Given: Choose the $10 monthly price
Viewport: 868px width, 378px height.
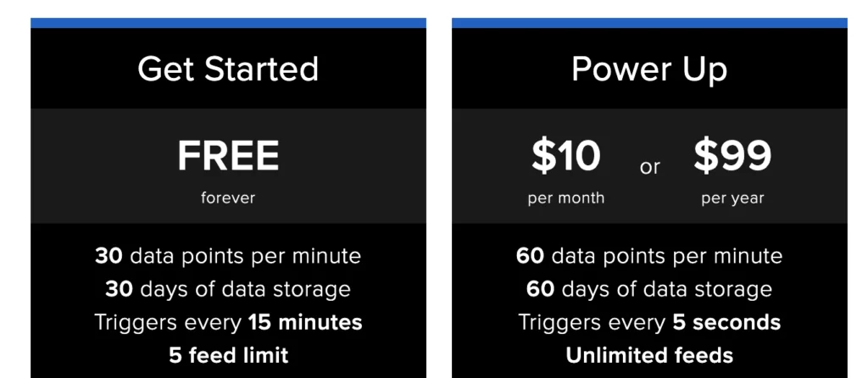Looking at the screenshot, I should [x=565, y=156].
